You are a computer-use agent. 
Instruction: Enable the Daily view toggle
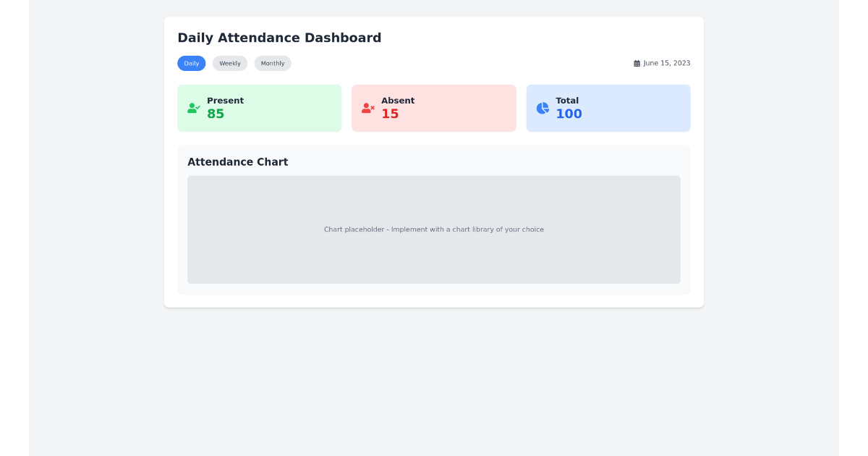pyautogui.click(x=191, y=63)
